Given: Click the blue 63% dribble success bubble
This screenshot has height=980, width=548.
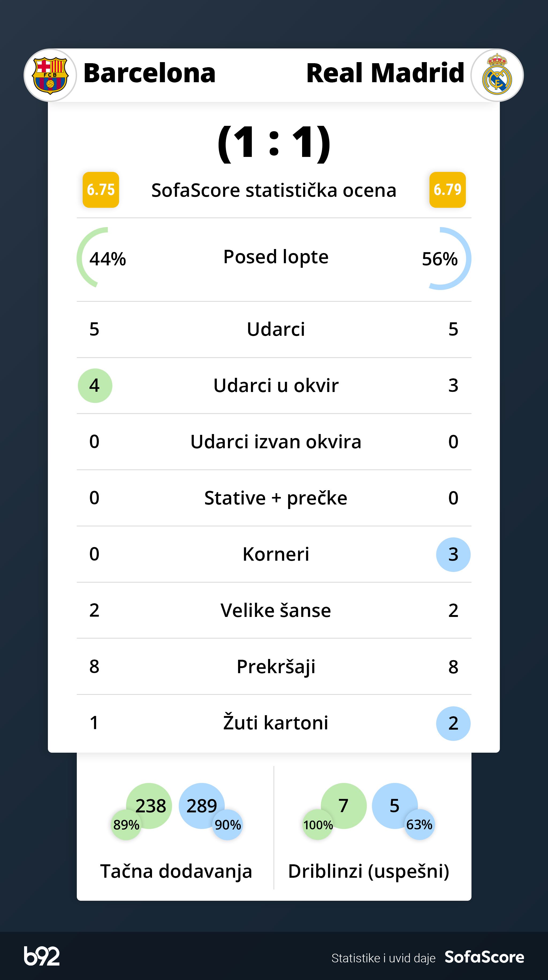Looking at the screenshot, I should (419, 825).
